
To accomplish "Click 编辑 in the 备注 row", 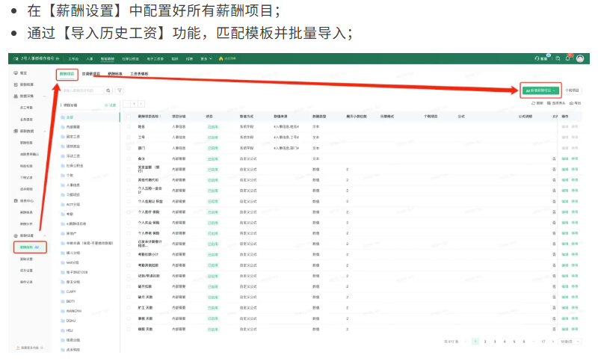I will [x=564, y=158].
